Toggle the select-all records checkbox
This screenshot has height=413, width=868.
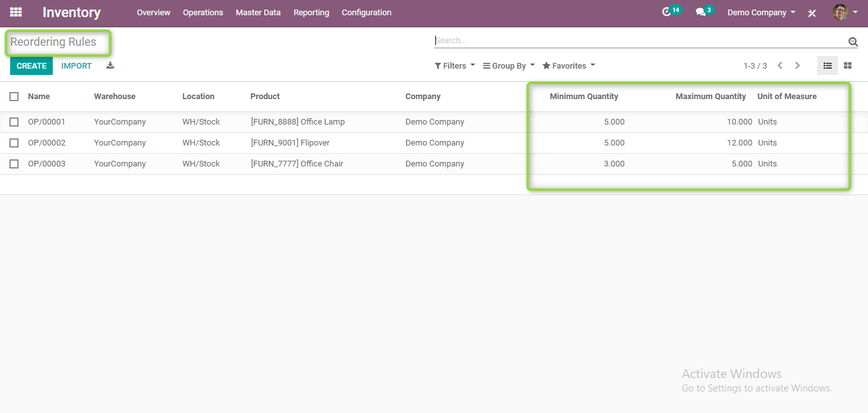click(x=14, y=96)
